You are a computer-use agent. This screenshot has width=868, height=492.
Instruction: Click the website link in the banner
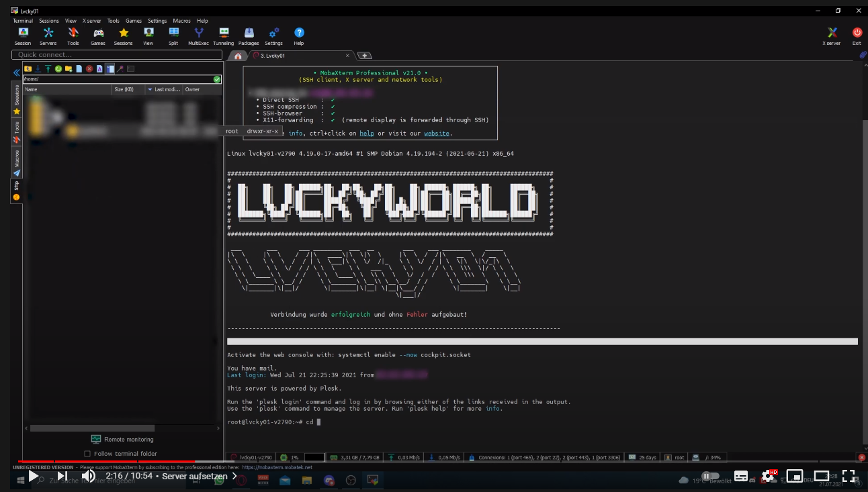click(x=436, y=134)
